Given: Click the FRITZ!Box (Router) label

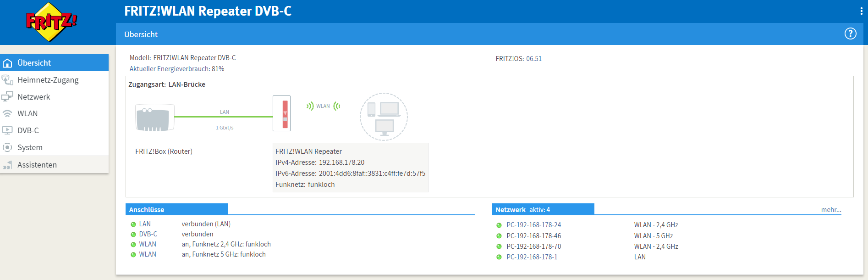Looking at the screenshot, I should click(164, 151).
